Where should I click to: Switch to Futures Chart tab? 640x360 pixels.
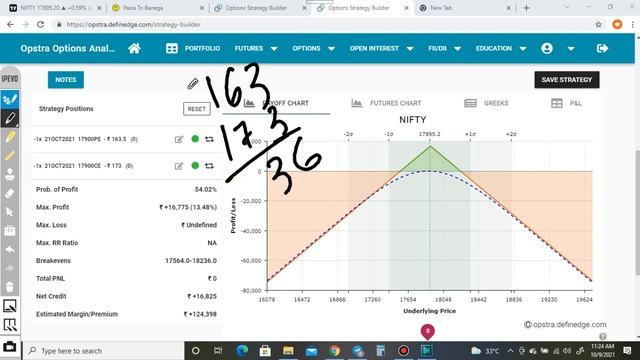[x=386, y=103]
